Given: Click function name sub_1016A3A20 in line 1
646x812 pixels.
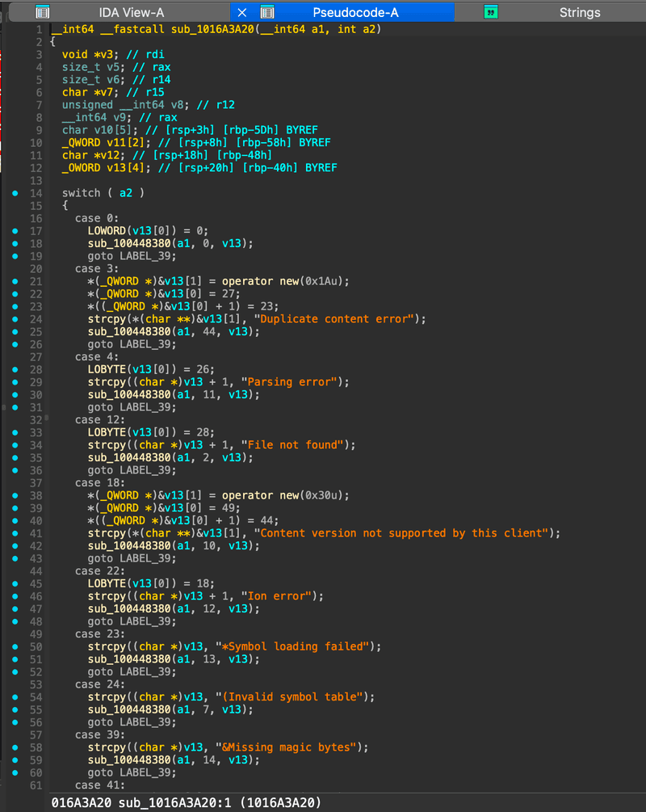Looking at the screenshot, I should click(212, 29).
